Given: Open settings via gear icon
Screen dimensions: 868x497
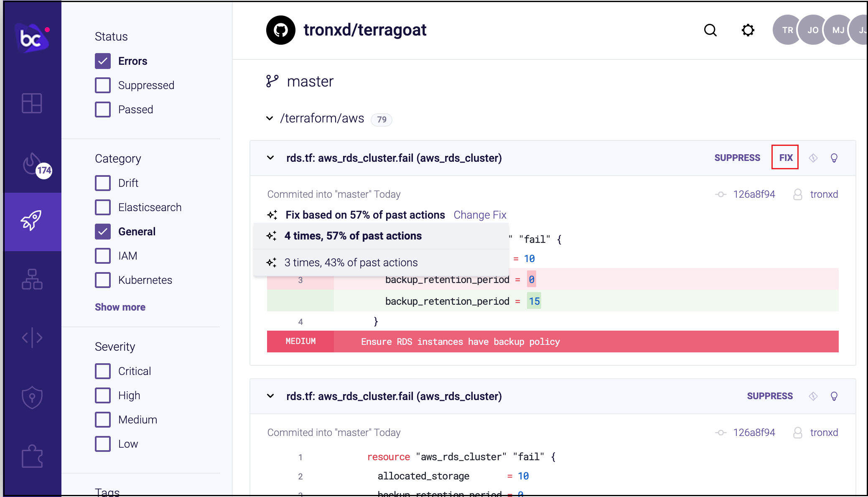Looking at the screenshot, I should point(748,30).
